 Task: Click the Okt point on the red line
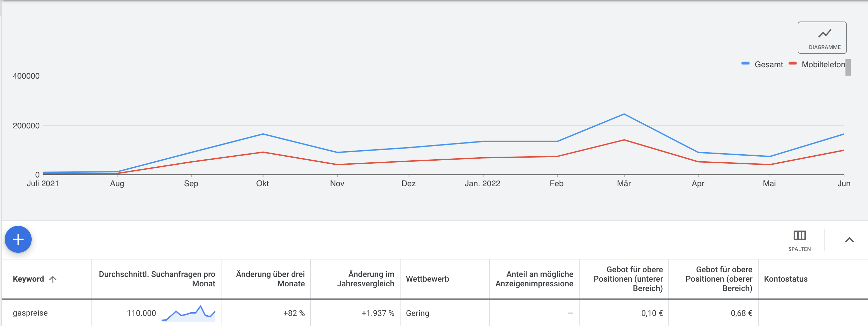point(263,152)
